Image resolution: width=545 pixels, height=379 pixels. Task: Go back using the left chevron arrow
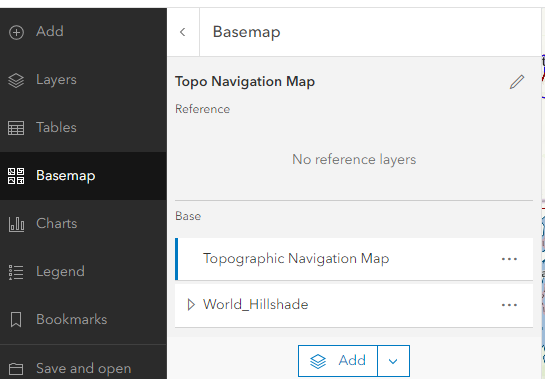tap(183, 32)
